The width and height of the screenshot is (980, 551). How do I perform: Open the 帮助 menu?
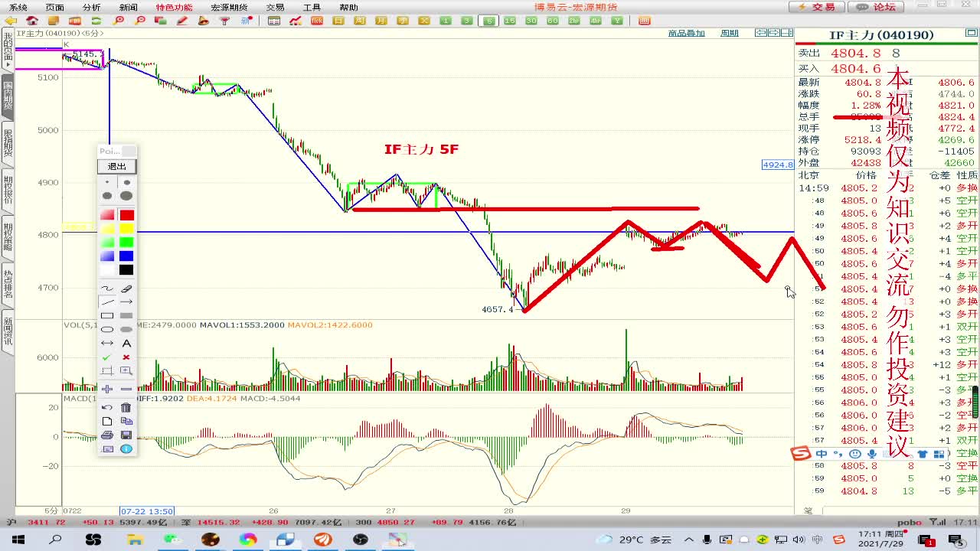(x=348, y=8)
